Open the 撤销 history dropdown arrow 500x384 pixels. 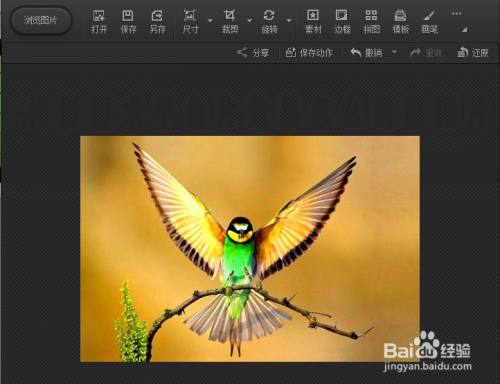(394, 52)
